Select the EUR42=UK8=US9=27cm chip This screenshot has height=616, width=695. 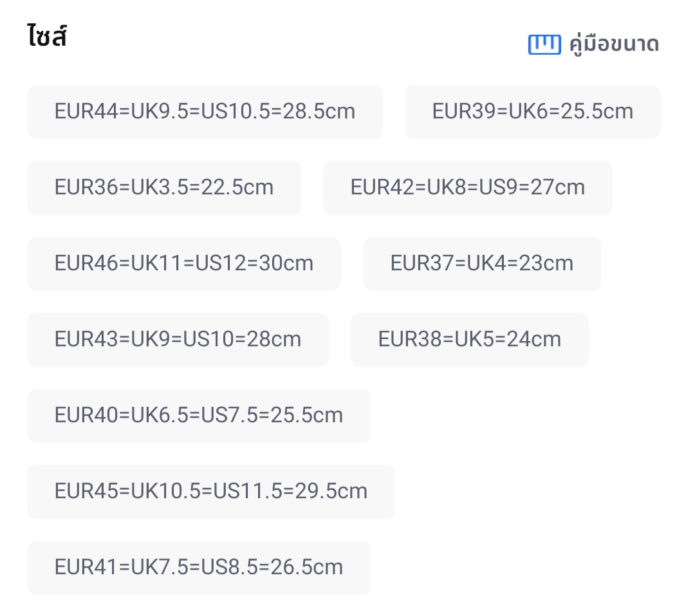pyautogui.click(x=467, y=187)
